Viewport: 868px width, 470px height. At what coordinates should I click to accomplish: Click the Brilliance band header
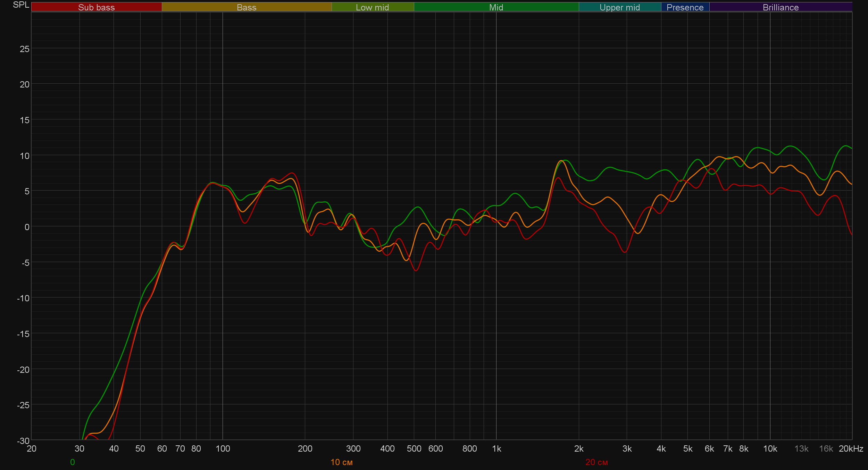point(781,7)
